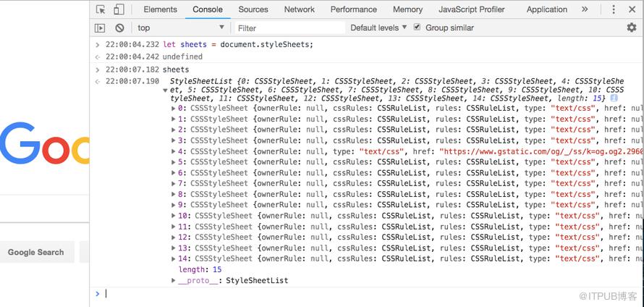Click the 'undefined' result line

pyautogui.click(x=182, y=56)
